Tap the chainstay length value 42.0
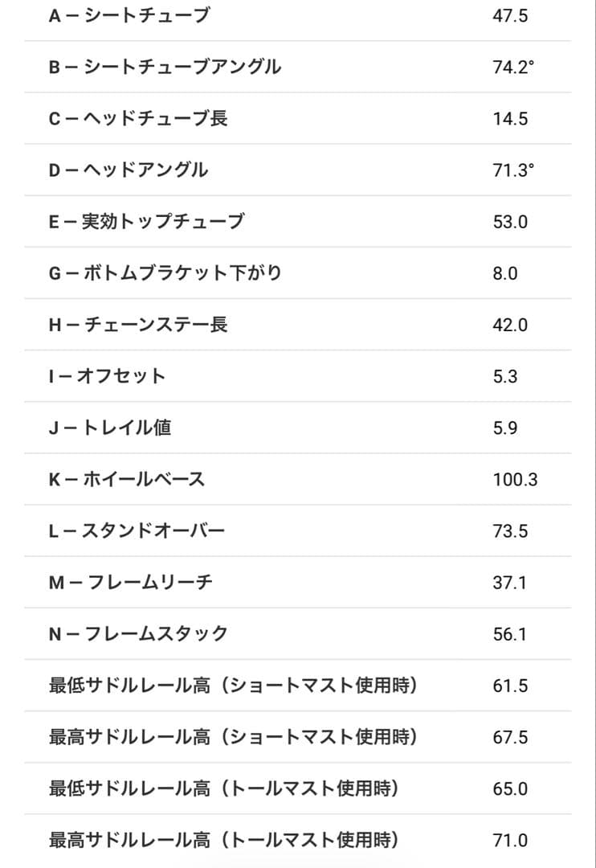Image resolution: width=596 pixels, height=868 pixels. (x=510, y=325)
